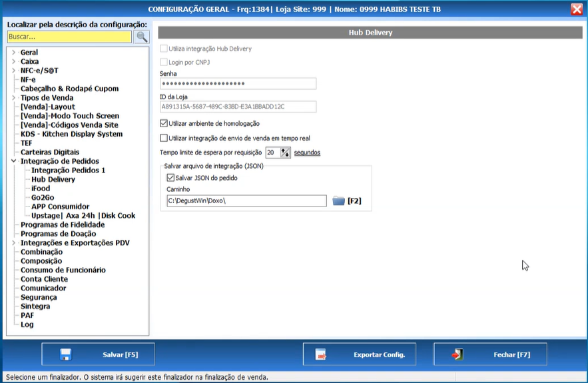Click the segundos link

click(x=307, y=153)
